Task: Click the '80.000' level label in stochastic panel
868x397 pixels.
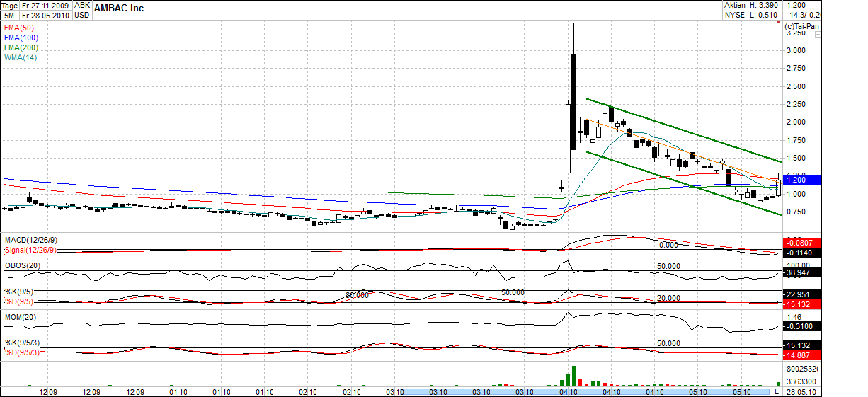Action: coord(358,294)
